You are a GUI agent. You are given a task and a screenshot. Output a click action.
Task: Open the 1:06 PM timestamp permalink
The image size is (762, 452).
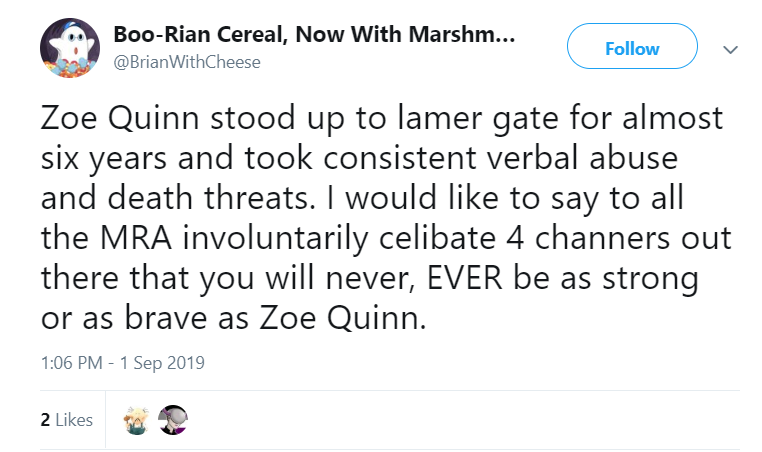click(122, 363)
